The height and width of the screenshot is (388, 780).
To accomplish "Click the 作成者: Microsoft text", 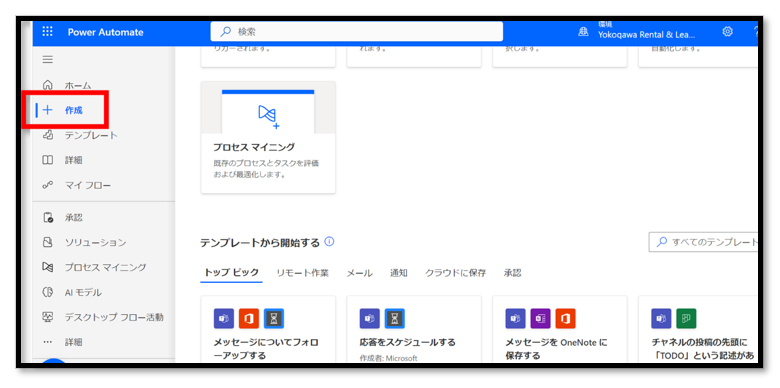I will [388, 358].
